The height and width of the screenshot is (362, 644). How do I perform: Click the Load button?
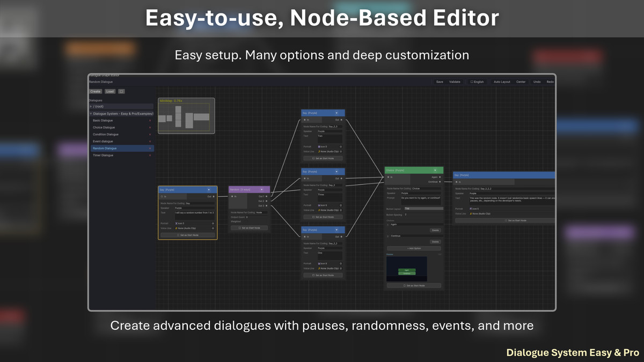[x=110, y=92]
